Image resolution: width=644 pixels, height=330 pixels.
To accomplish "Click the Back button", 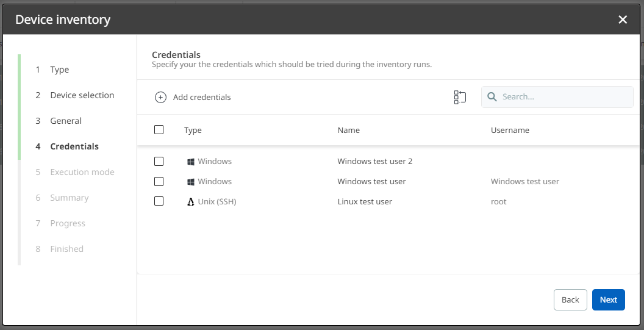I will click(570, 300).
